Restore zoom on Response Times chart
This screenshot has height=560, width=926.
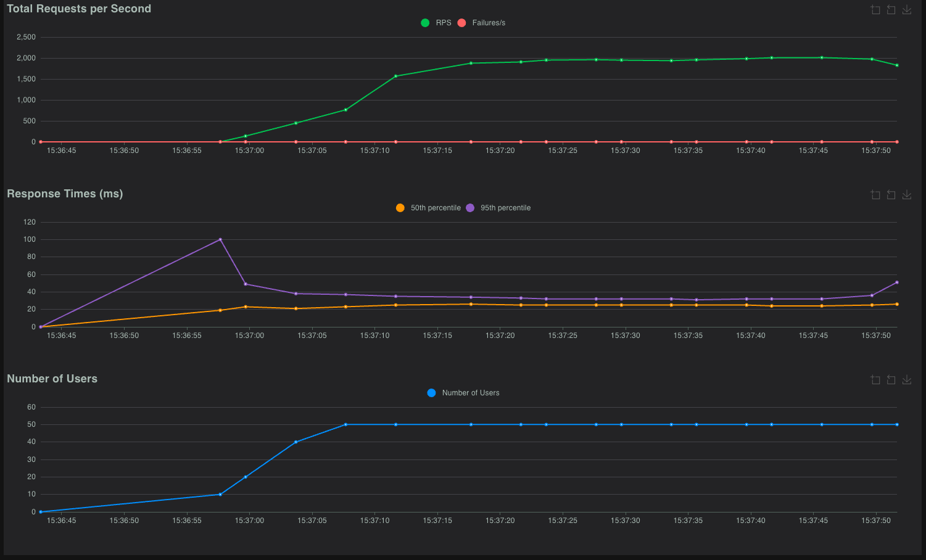point(891,195)
